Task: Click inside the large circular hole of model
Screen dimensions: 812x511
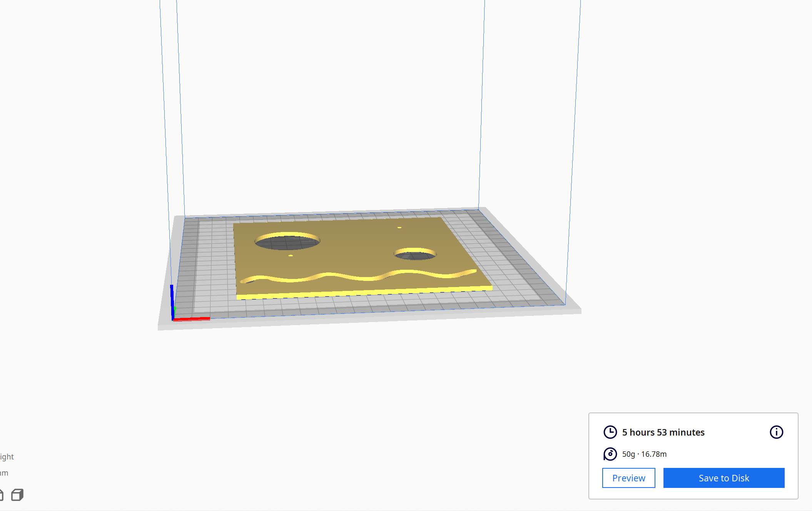Action: (288, 243)
